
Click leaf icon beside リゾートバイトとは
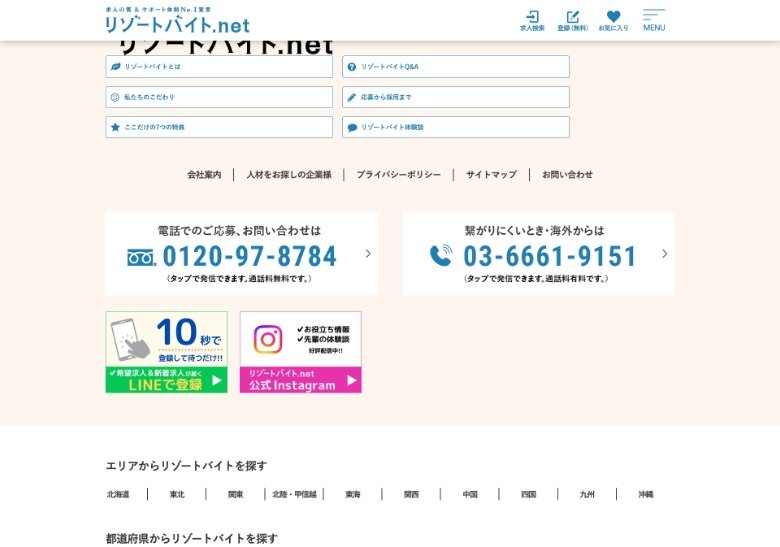(115, 67)
